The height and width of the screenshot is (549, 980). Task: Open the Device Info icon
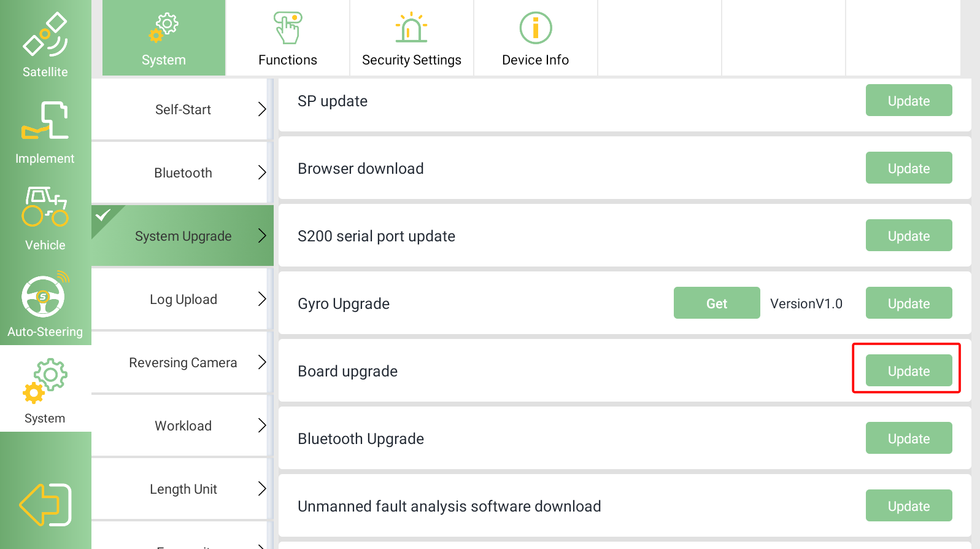click(535, 28)
